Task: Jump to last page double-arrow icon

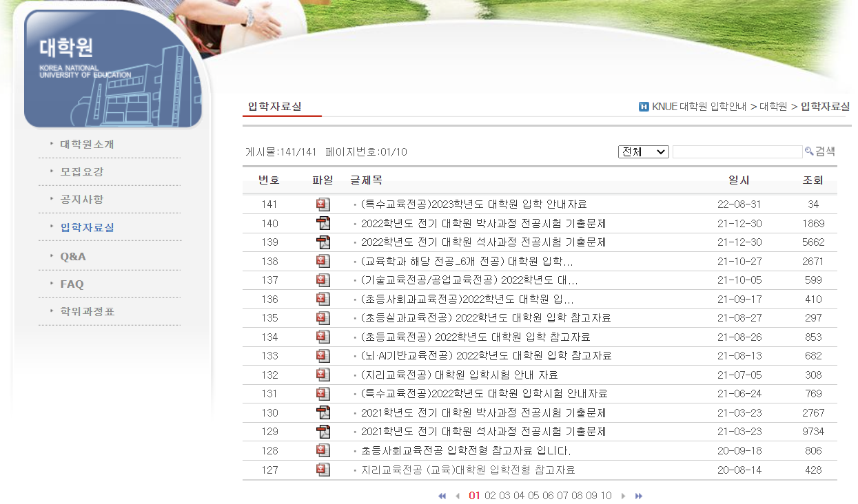Action: [x=639, y=496]
